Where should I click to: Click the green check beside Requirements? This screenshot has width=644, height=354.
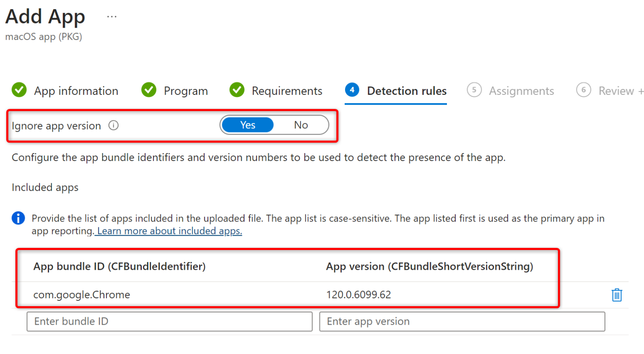click(x=237, y=90)
